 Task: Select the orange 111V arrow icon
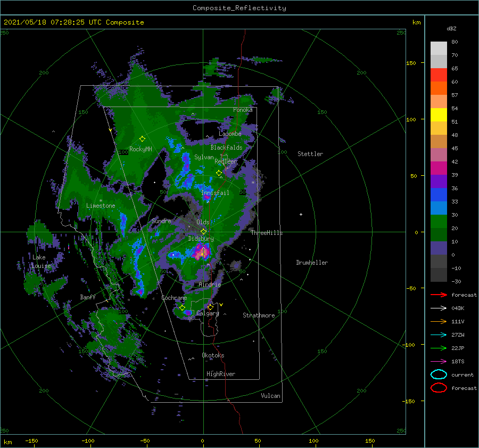click(x=439, y=321)
